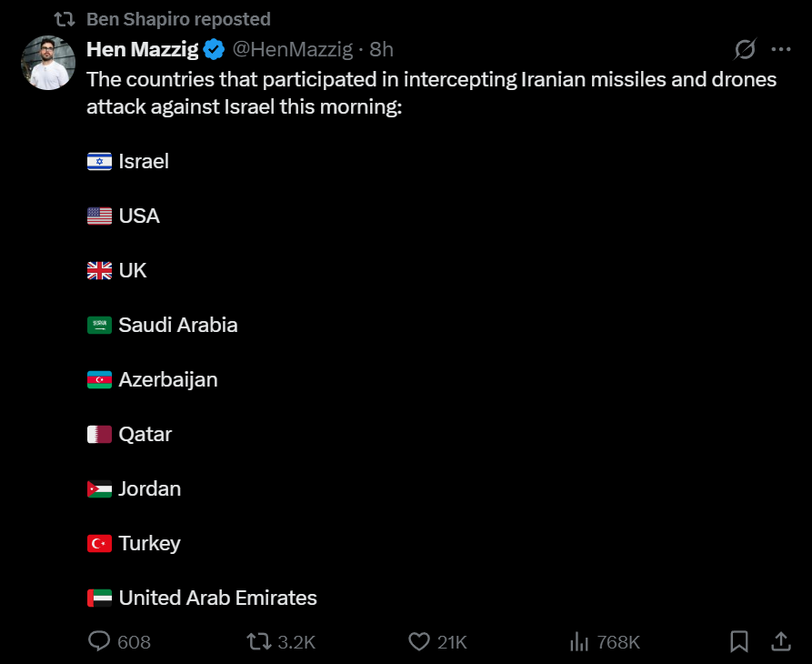Viewport: 812px width, 664px height.
Task: Open view analytics bar chart icon
Action: (579, 642)
